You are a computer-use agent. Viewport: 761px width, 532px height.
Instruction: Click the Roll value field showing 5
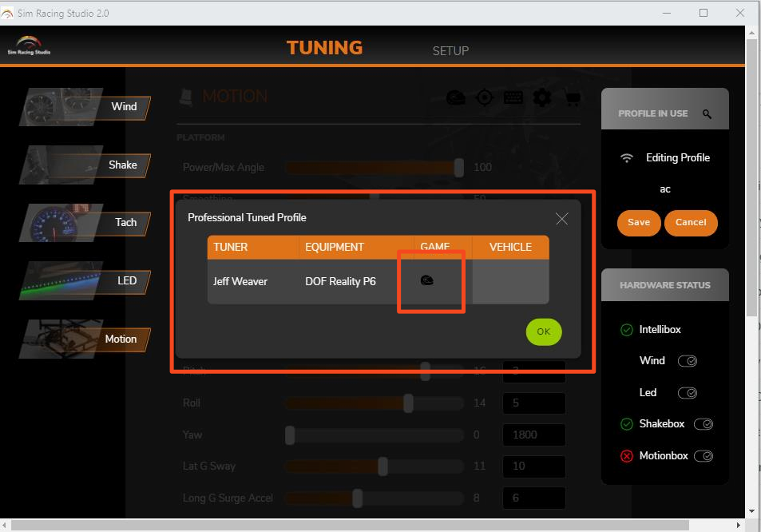tap(534, 403)
